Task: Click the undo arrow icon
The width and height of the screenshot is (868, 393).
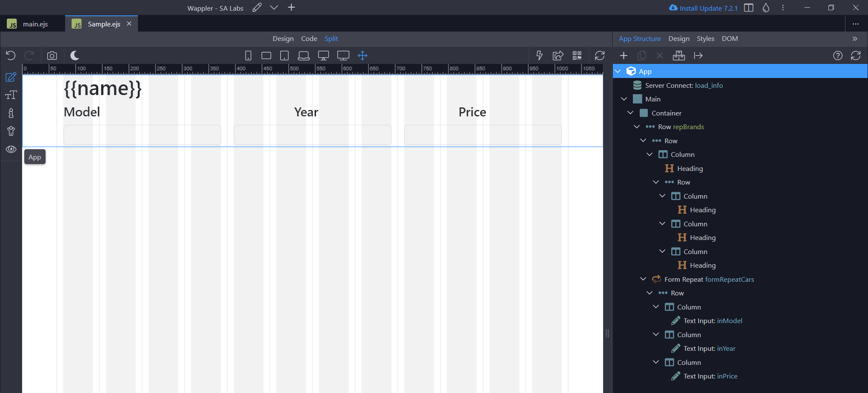Action: tap(11, 56)
